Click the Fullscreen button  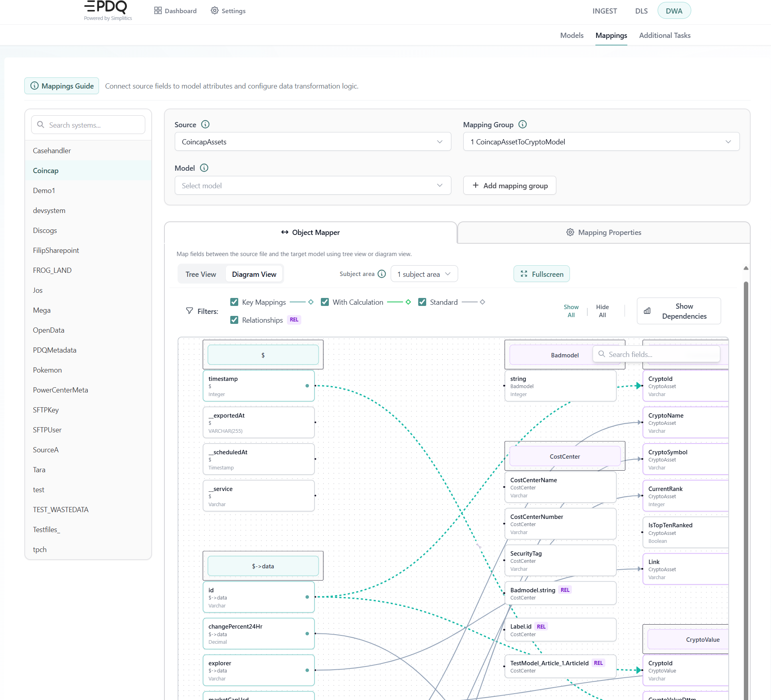tap(542, 274)
